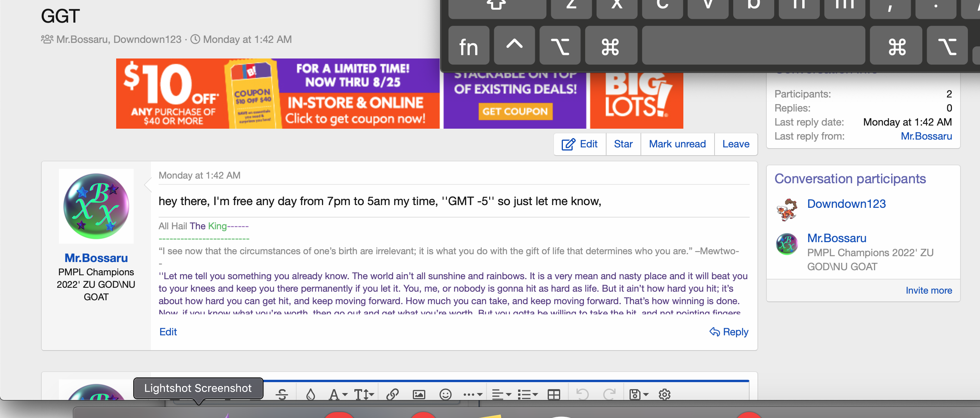Mark the conversation as unread

[x=677, y=144]
